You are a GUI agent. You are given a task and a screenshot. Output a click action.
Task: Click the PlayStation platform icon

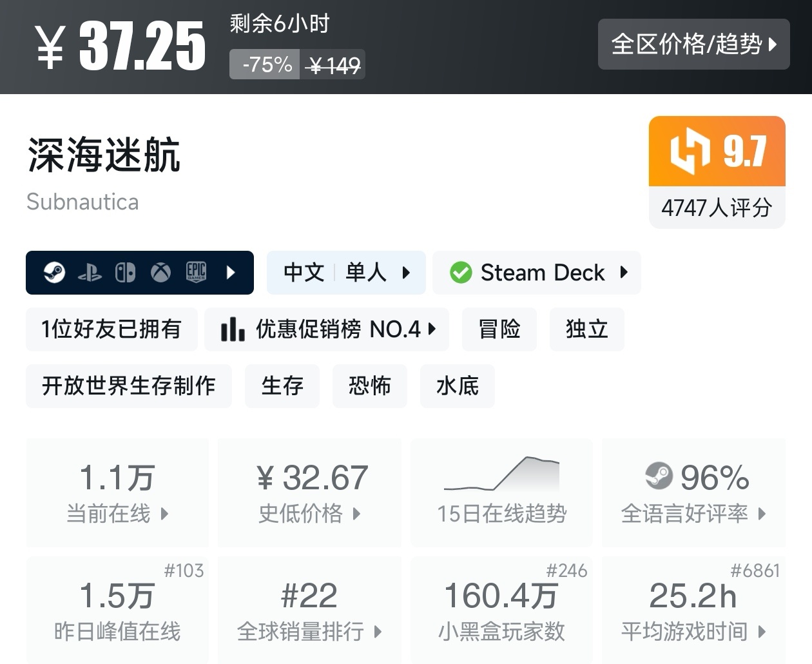90,273
